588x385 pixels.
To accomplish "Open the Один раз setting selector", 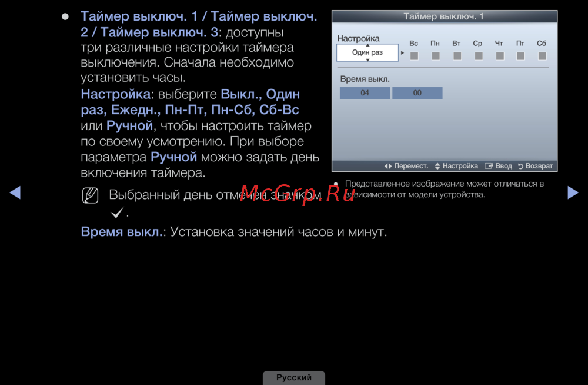I will pyautogui.click(x=367, y=53).
